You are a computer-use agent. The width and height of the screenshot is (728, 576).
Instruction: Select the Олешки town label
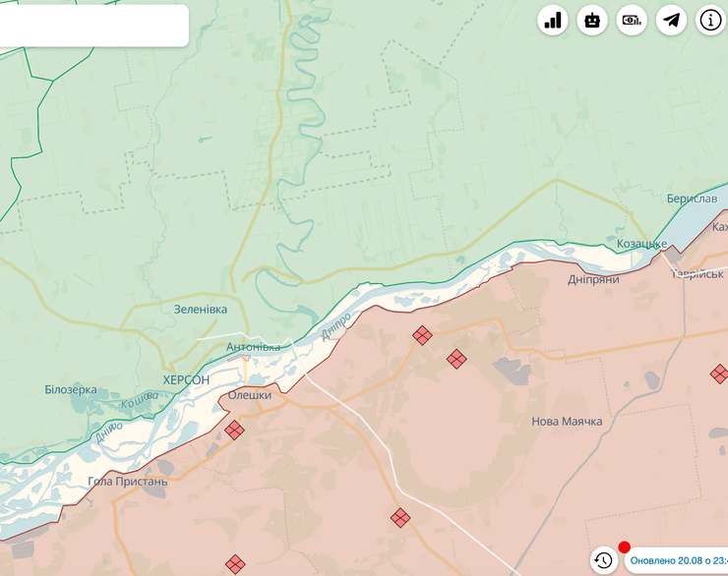click(249, 395)
